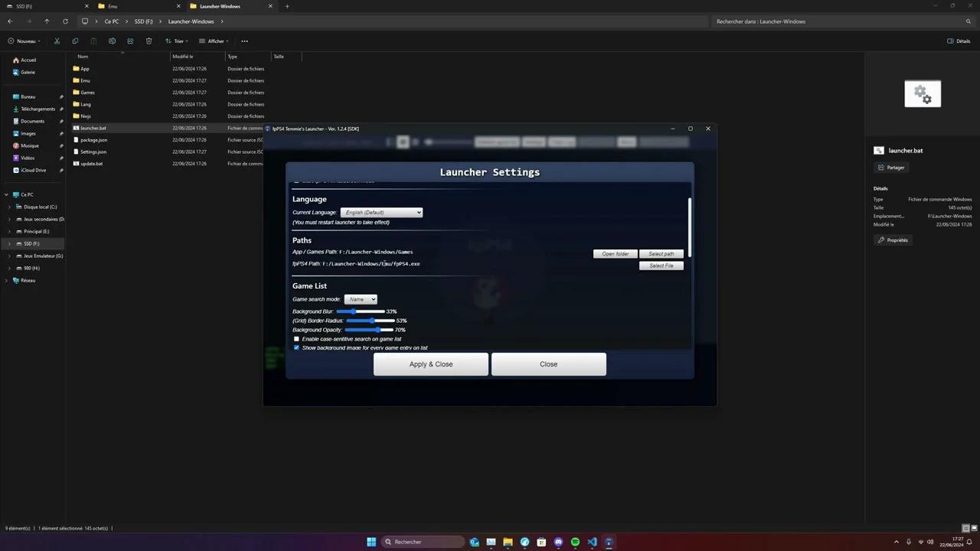Cut the selected file using toolbar scissors icon
Image resolution: width=980 pixels, height=551 pixels.
coord(57,41)
